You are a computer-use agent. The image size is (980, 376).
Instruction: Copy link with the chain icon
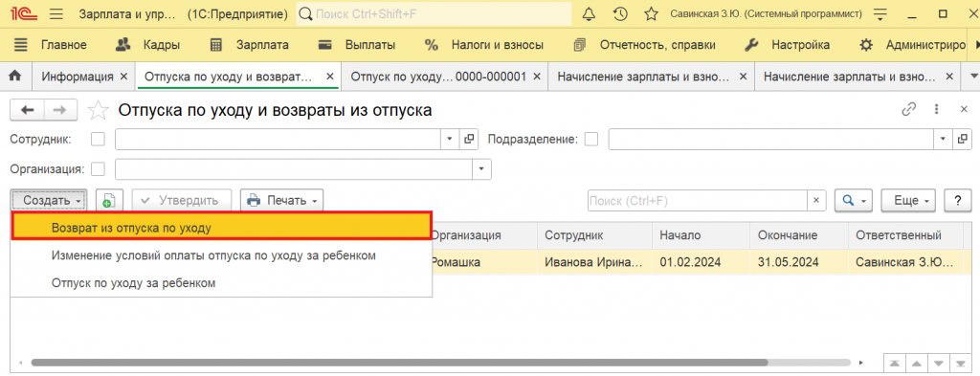pos(908,110)
